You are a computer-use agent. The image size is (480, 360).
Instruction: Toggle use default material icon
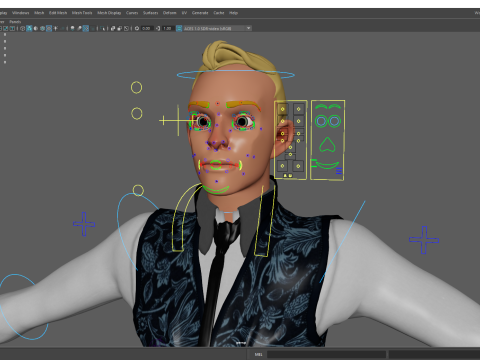coord(36,28)
